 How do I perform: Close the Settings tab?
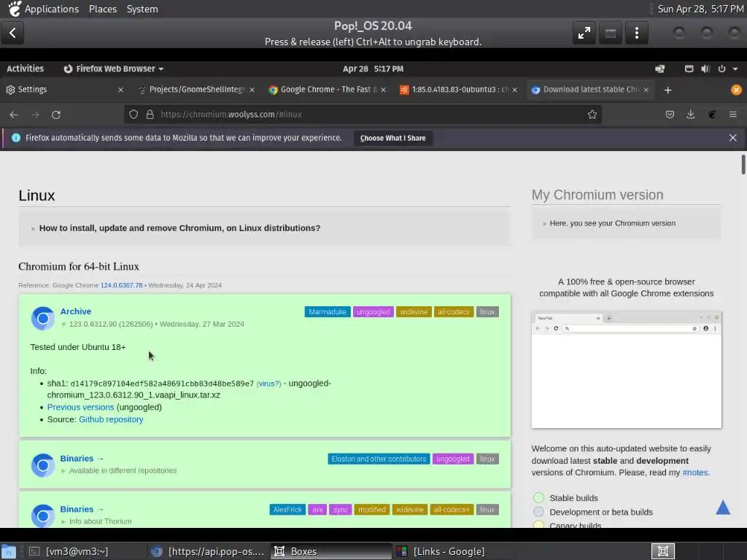pyautogui.click(x=120, y=90)
